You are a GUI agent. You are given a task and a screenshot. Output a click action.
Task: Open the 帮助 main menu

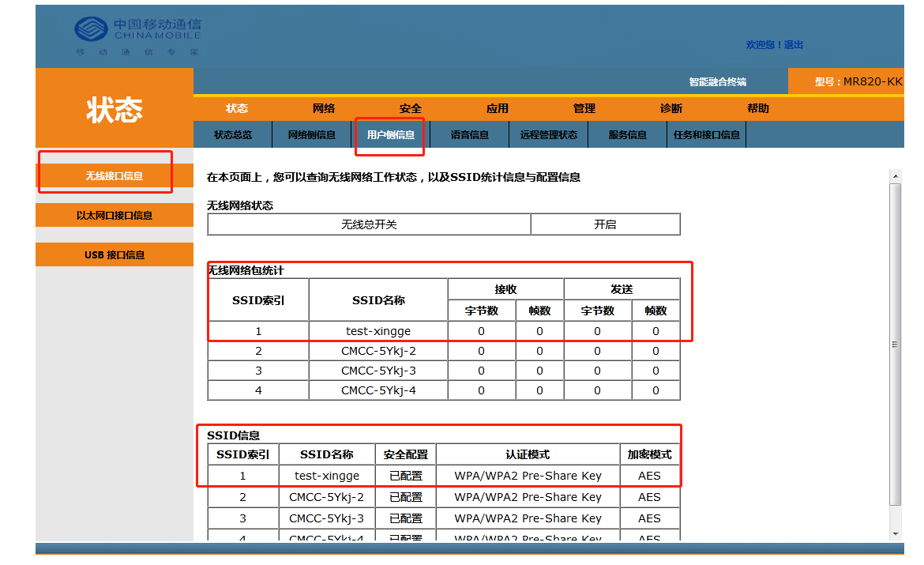(x=758, y=108)
